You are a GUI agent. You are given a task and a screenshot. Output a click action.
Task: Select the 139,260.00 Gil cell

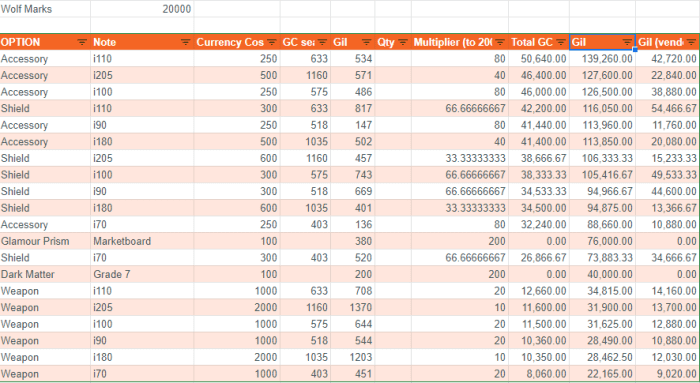602,59
